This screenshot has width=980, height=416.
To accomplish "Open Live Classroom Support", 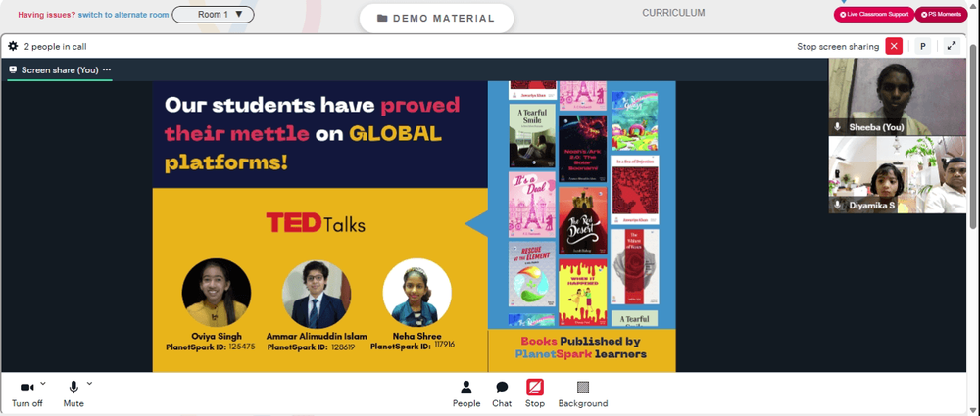I will 874,15.
